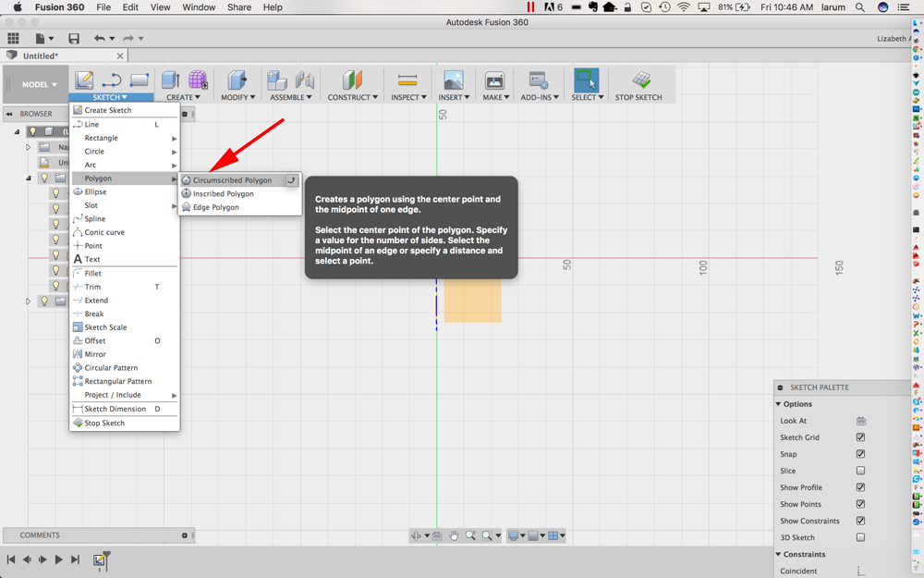Click timeline go-to-beginning button
Screen dimensions: 924x578
(10, 560)
